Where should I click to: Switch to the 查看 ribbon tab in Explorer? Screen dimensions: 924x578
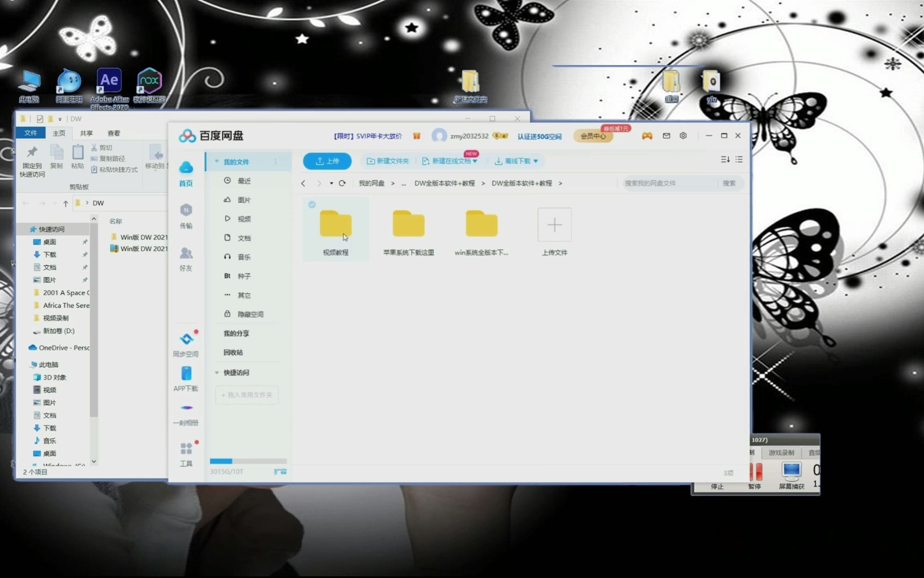click(x=114, y=133)
